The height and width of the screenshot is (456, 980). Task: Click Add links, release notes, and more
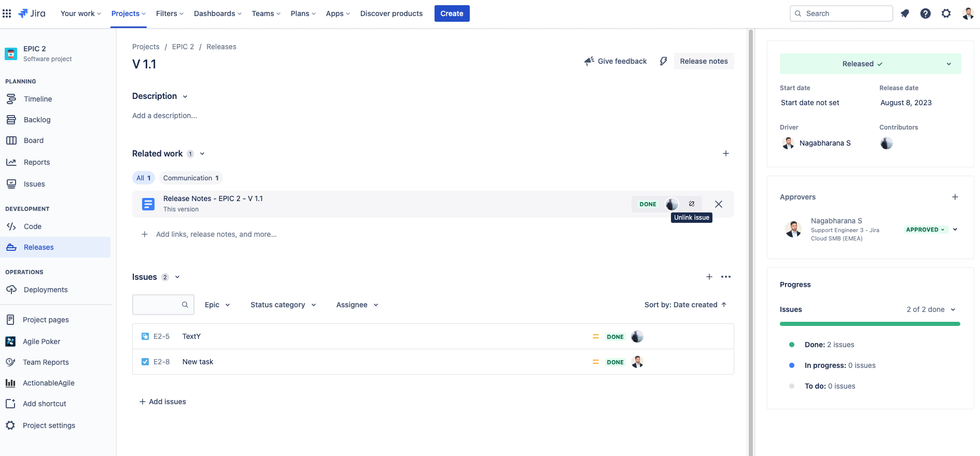tap(209, 234)
